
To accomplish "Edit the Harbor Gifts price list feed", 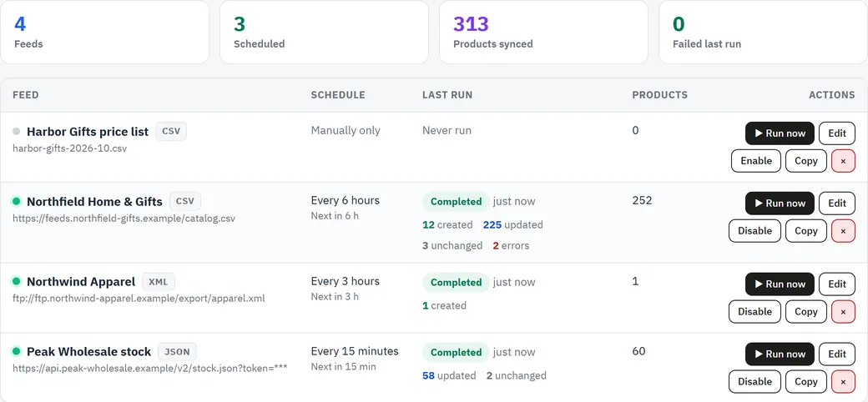I will [837, 133].
